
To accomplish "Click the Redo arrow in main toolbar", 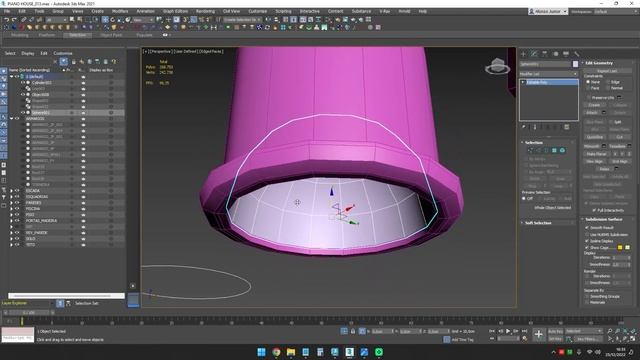I will (x=14, y=20).
